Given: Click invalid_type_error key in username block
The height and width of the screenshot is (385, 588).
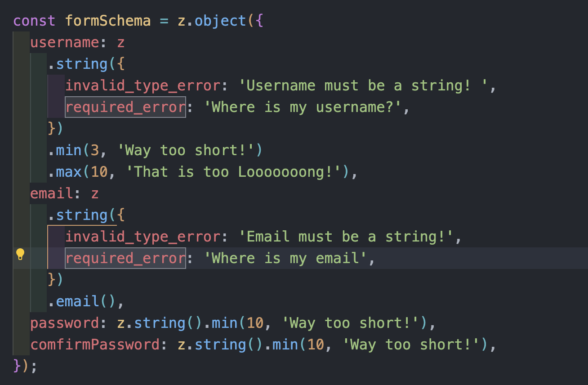Looking at the screenshot, I should 143,86.
